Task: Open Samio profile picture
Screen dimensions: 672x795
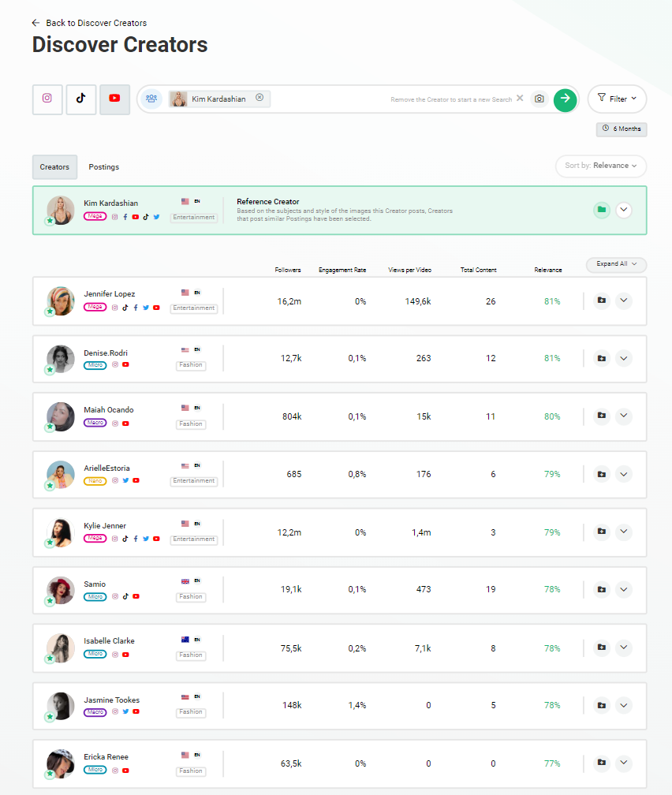Action: [x=61, y=590]
